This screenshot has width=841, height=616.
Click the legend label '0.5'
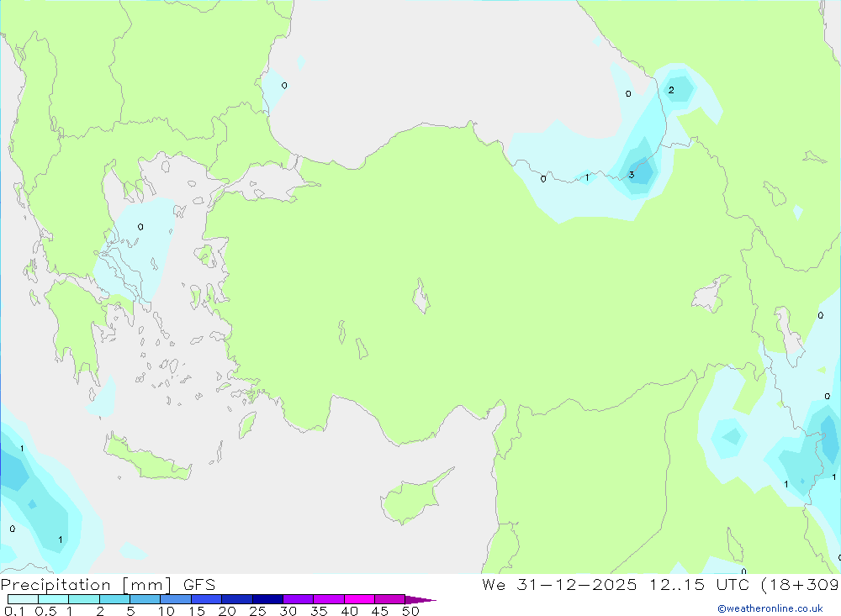pyautogui.click(x=45, y=611)
